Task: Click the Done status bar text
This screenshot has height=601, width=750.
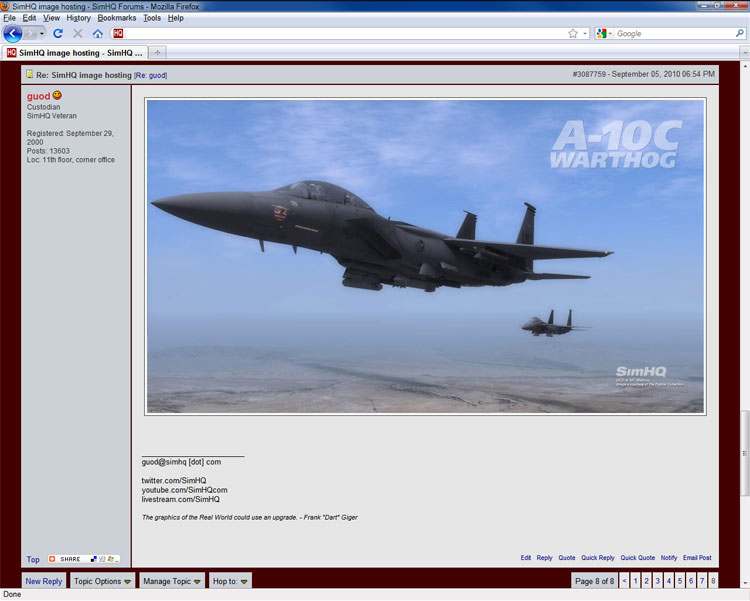Action: tap(12, 594)
